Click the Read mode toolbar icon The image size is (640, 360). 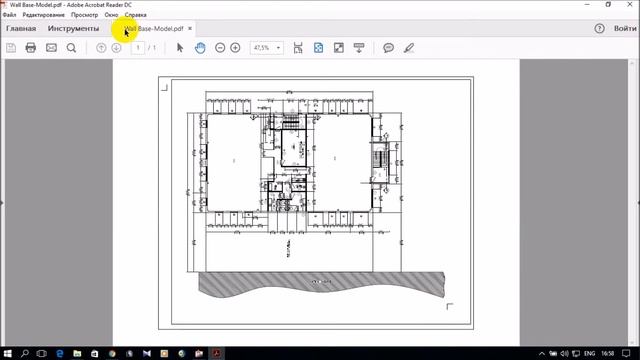click(359, 48)
